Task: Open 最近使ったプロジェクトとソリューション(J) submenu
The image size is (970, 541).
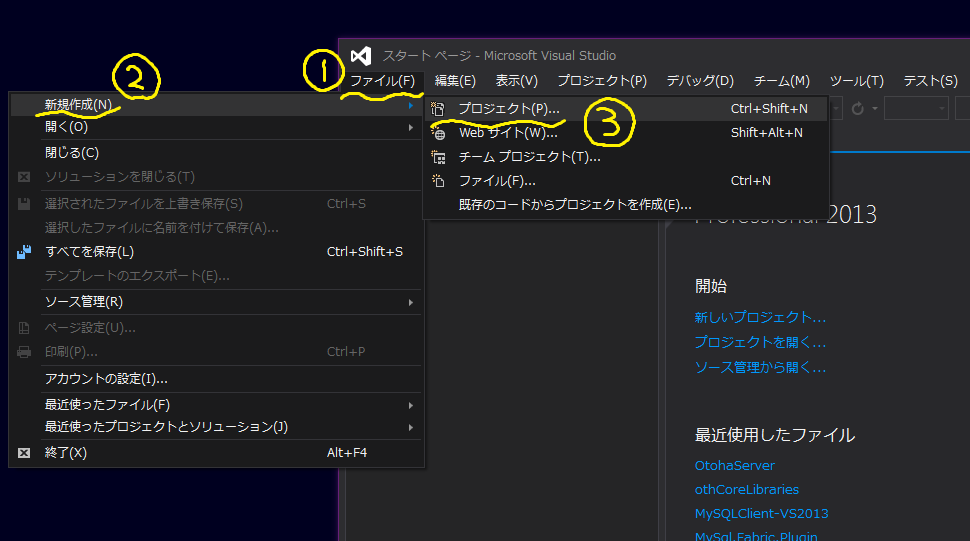Action: (x=216, y=427)
